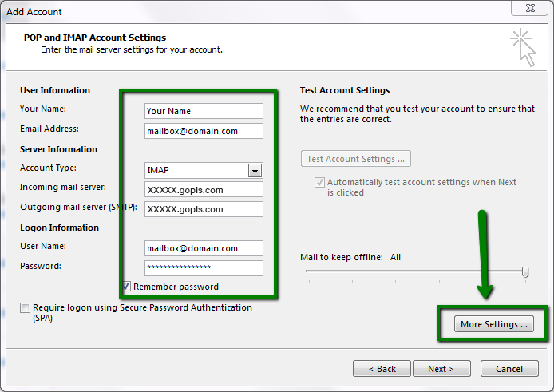Open More Settings
This screenshot has width=554, height=392.
pyautogui.click(x=494, y=324)
